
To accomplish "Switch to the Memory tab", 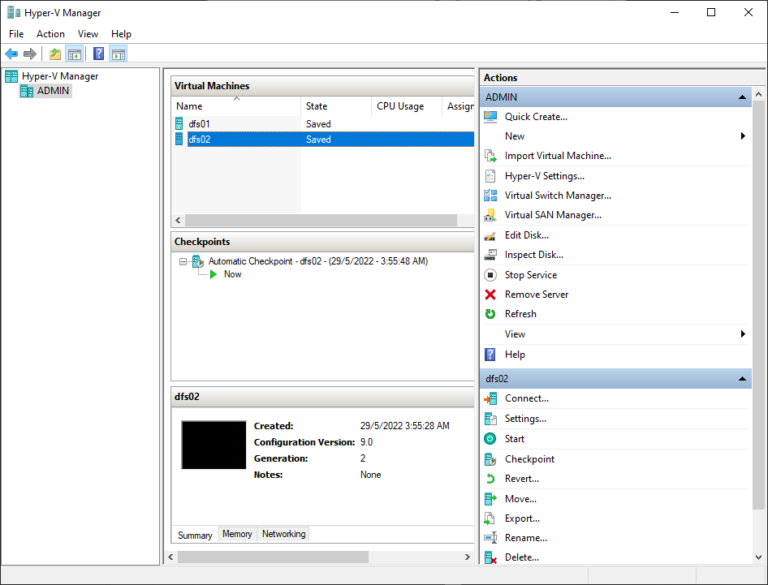I will [x=237, y=534].
